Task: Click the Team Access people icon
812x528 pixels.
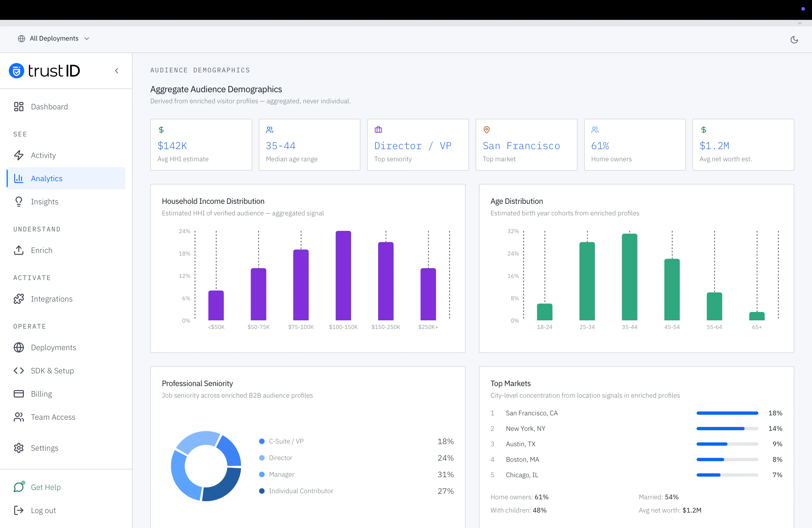Action: (19, 417)
